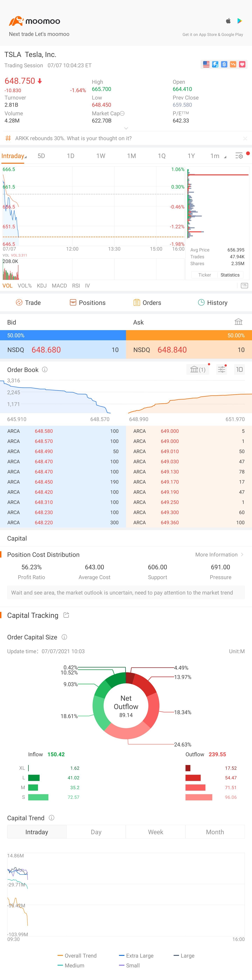This screenshot has height=980, width=252.
Task: Open Order Capital Size info icon
Action: (x=64, y=637)
